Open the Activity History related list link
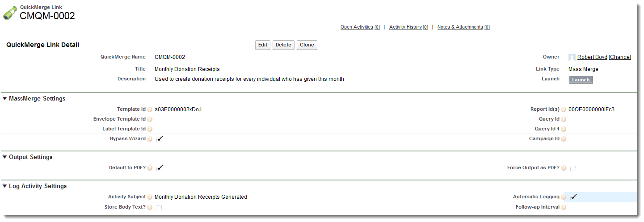 tap(405, 27)
